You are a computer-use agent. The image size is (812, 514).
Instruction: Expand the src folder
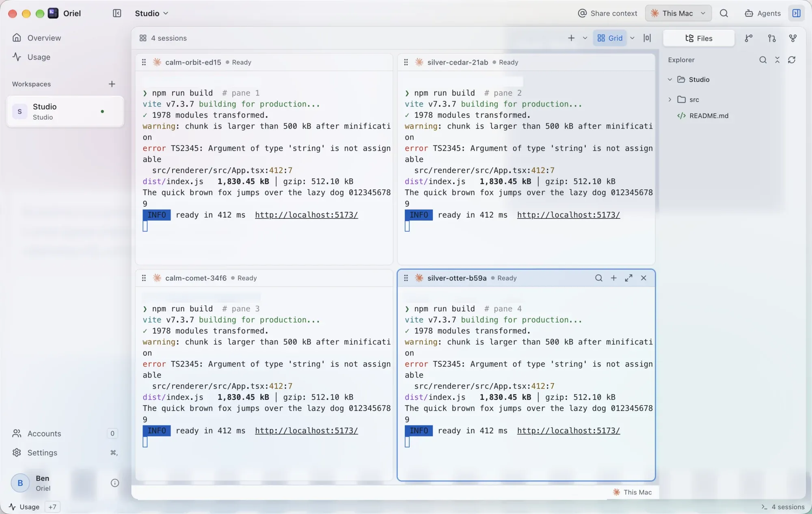click(x=670, y=100)
